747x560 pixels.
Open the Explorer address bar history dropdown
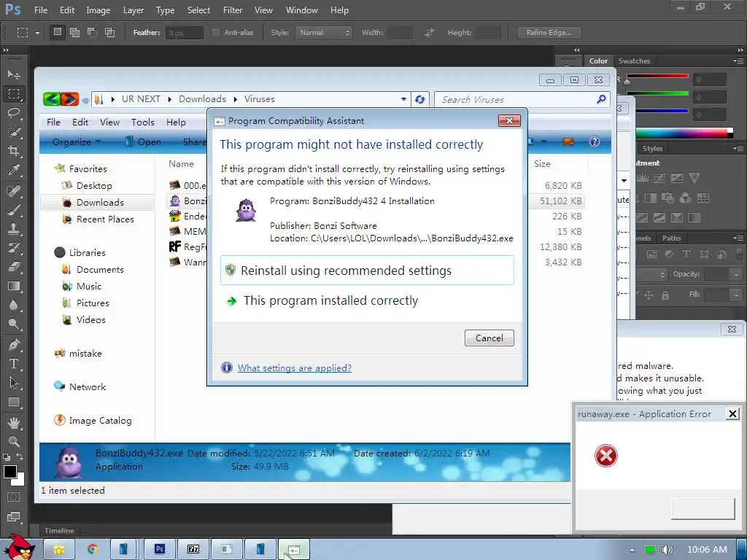pos(403,99)
